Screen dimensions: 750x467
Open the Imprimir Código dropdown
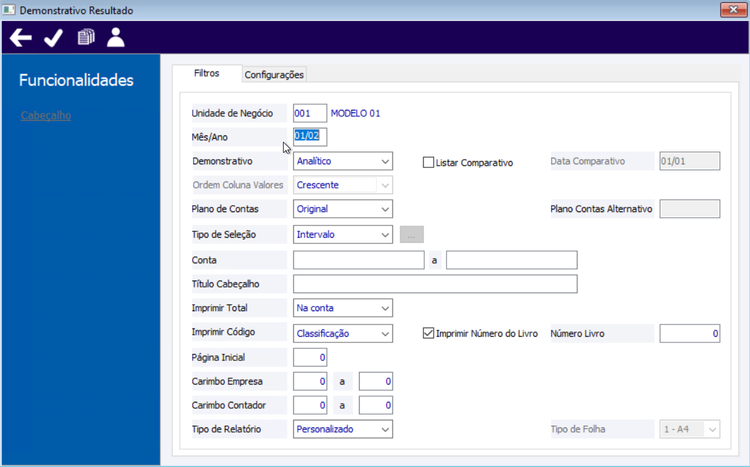[342, 334]
